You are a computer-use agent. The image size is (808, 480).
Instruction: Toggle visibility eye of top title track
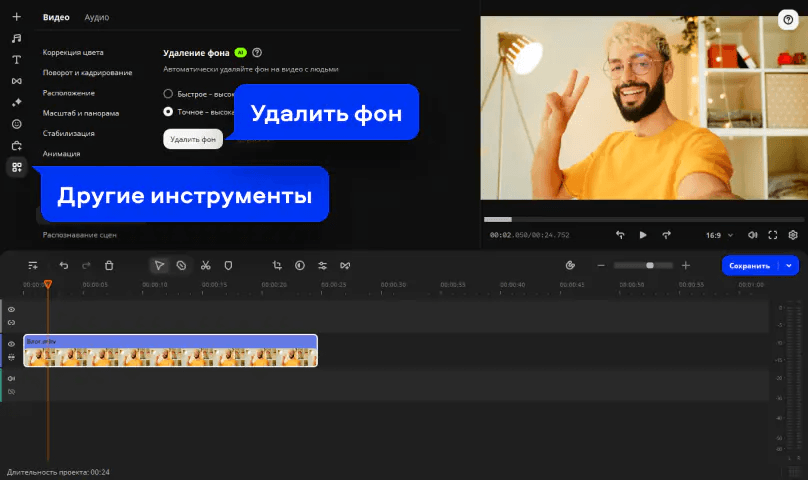tap(11, 309)
